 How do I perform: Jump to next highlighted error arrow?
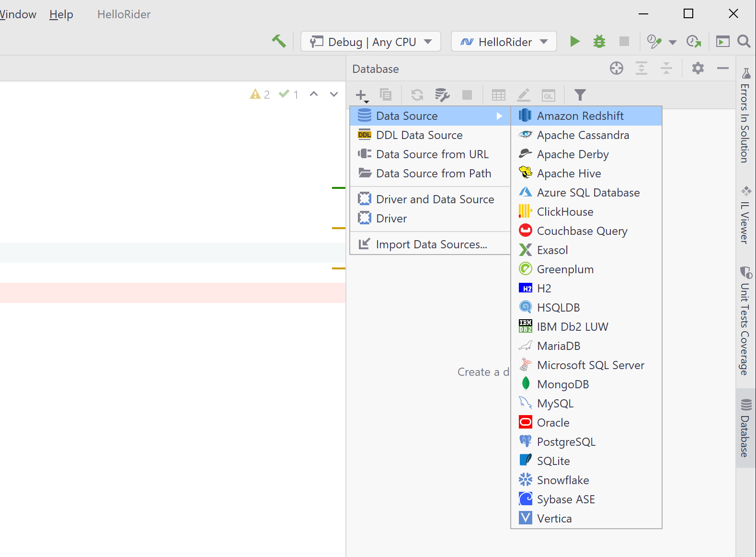(334, 94)
